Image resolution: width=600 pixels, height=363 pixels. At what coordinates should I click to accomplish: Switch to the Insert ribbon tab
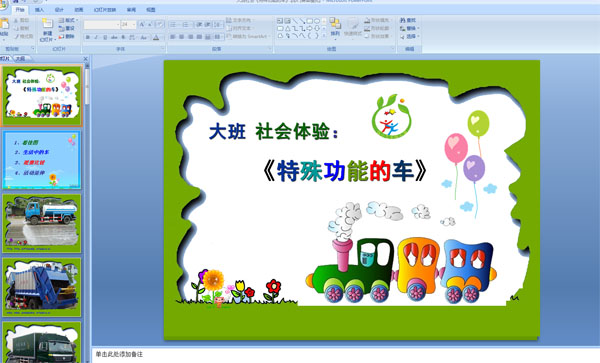click(39, 10)
